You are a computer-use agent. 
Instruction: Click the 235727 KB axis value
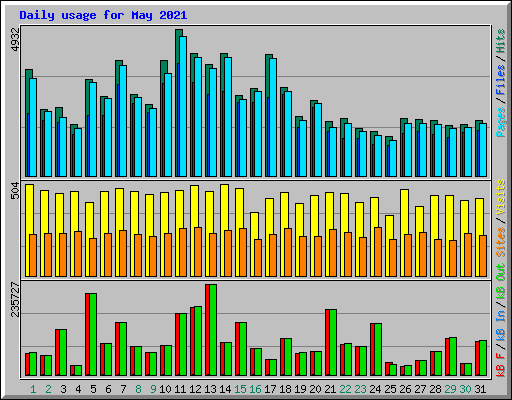click(15, 299)
